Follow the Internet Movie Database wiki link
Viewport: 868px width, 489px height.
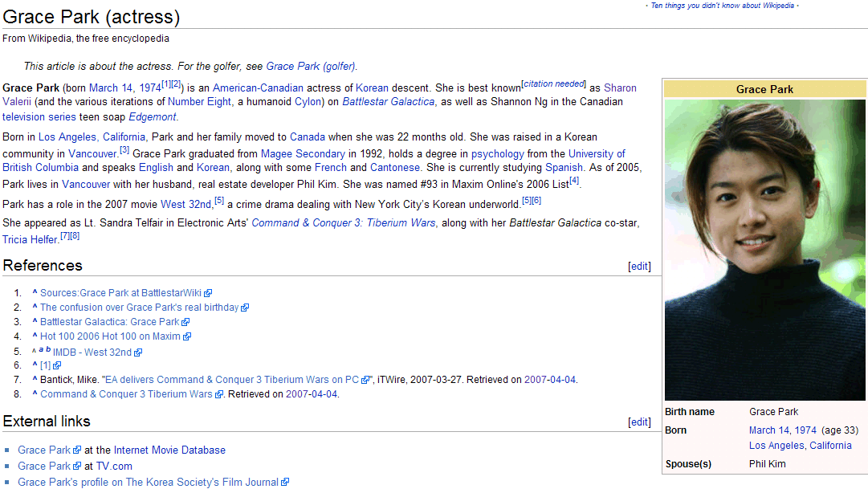[x=169, y=450]
